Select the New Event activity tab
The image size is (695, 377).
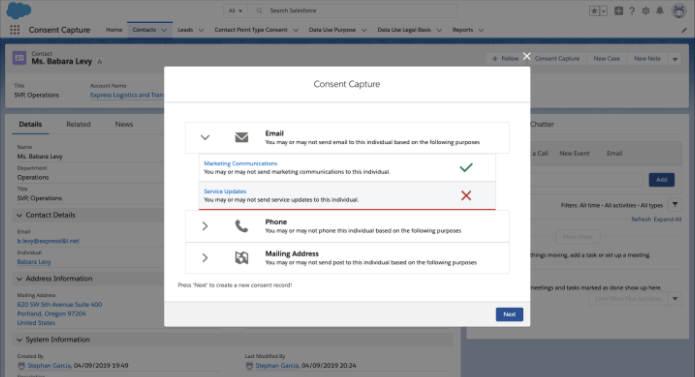click(x=574, y=153)
